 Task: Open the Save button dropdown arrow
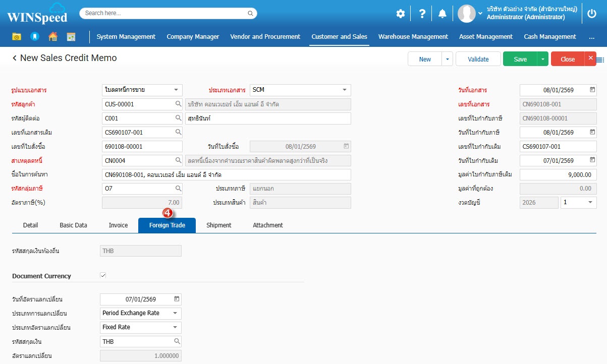pyautogui.click(x=542, y=59)
